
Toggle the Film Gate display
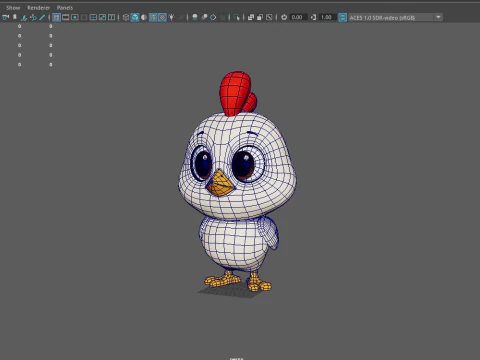(x=66, y=17)
